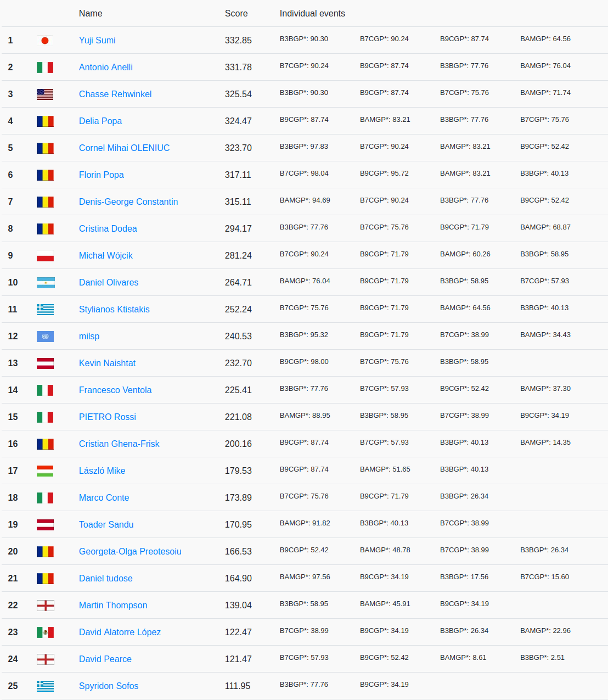The image size is (608, 700).
Task: Click the UN flag beside milsp
Action: [x=45, y=337]
